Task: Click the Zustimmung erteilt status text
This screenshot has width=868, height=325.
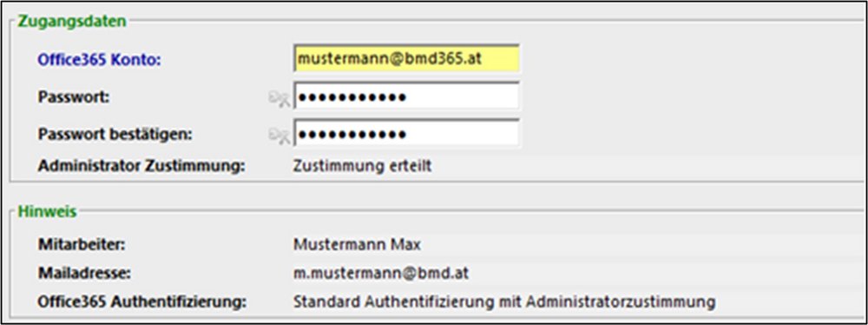Action: 363,166
